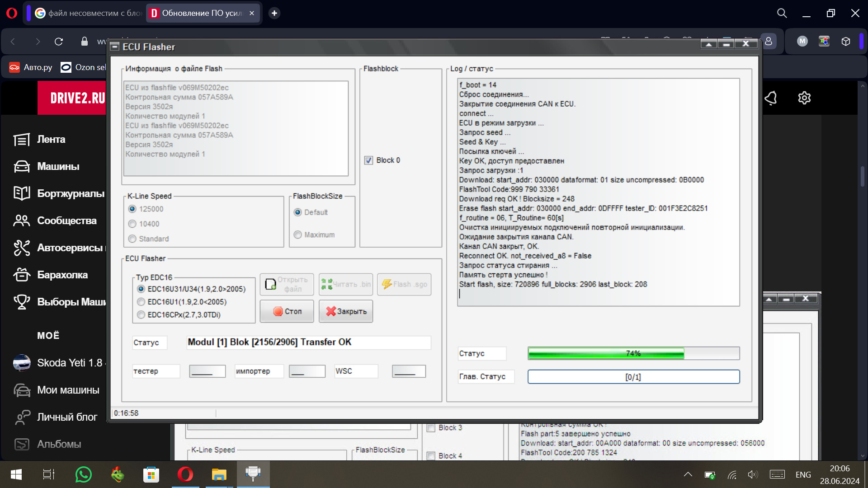This screenshot has height=488, width=868.
Task: Click the тестер value input field
Action: (207, 371)
